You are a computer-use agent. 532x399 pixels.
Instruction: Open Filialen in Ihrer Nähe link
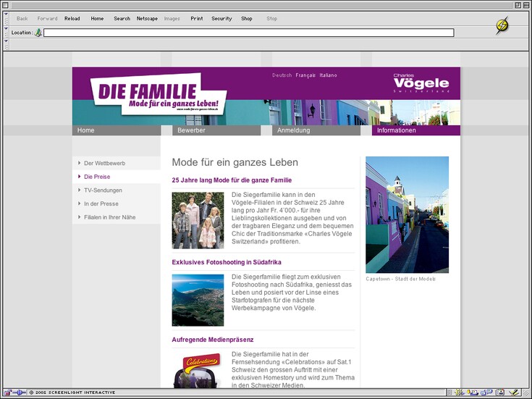coord(117,217)
